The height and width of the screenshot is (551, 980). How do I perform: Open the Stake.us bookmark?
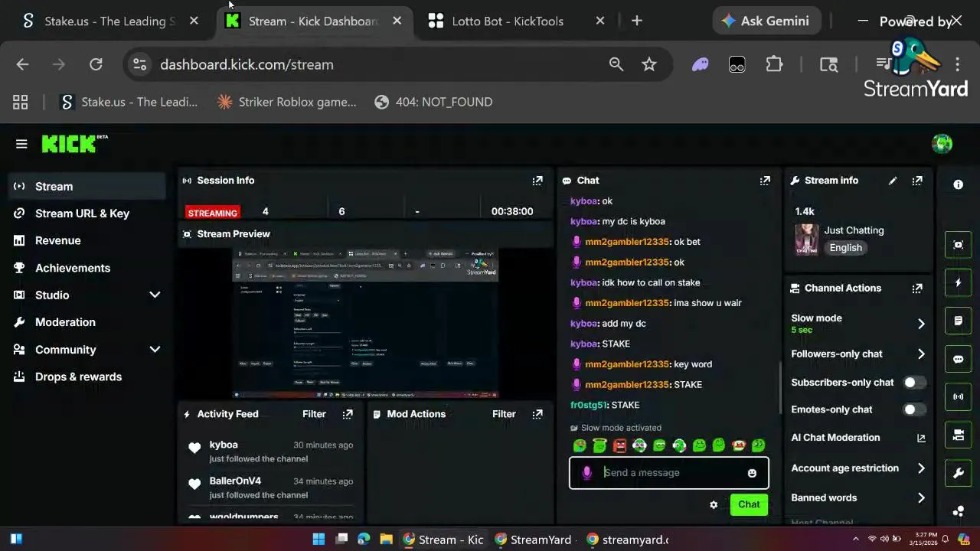(129, 102)
